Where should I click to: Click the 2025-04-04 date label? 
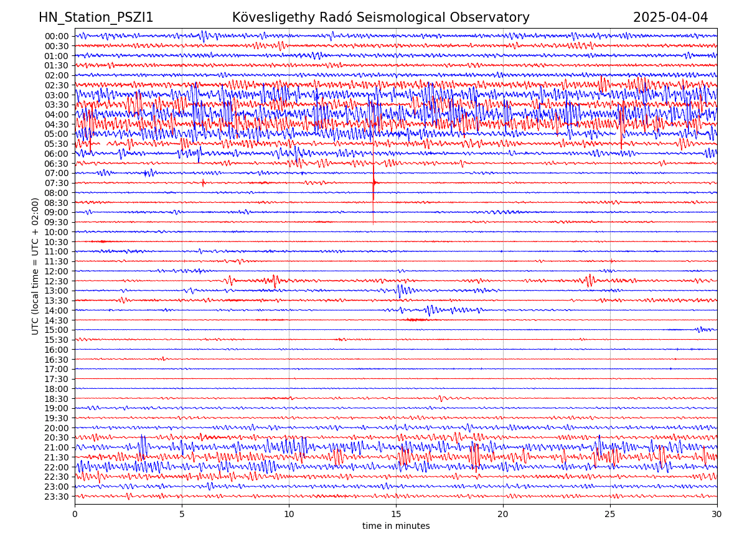(670, 17)
